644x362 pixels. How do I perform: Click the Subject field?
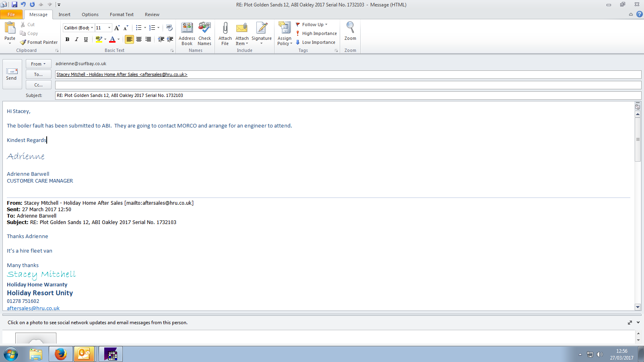click(x=348, y=95)
